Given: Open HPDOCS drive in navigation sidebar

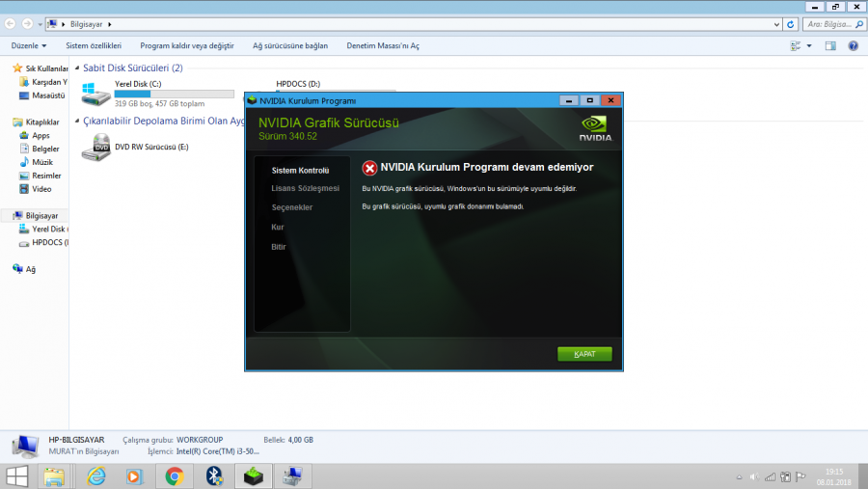Looking at the screenshot, I should click(43, 242).
